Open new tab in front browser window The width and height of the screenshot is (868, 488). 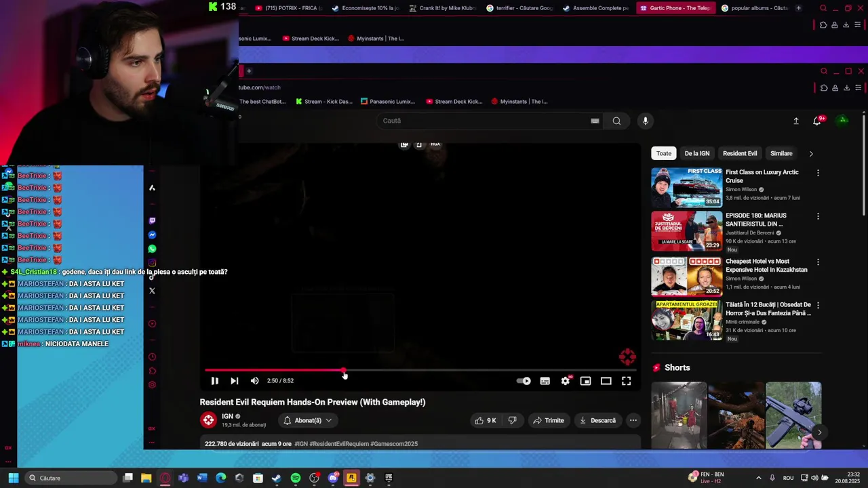click(x=249, y=71)
